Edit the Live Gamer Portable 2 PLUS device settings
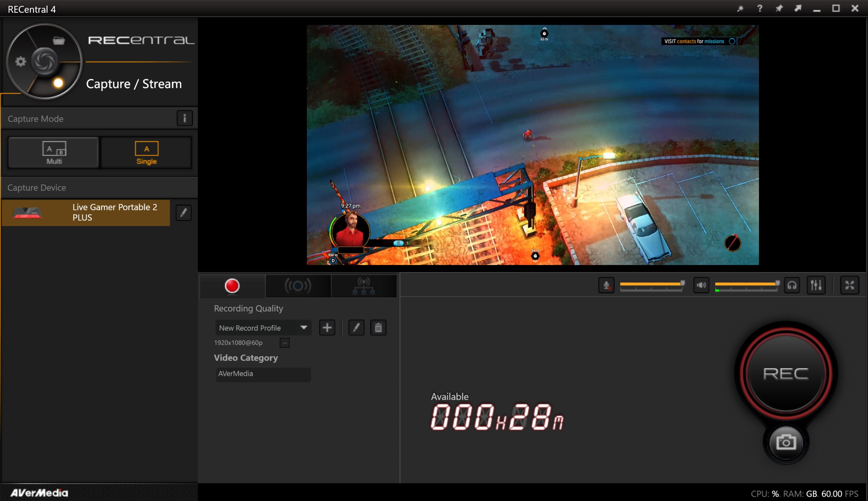 (184, 213)
